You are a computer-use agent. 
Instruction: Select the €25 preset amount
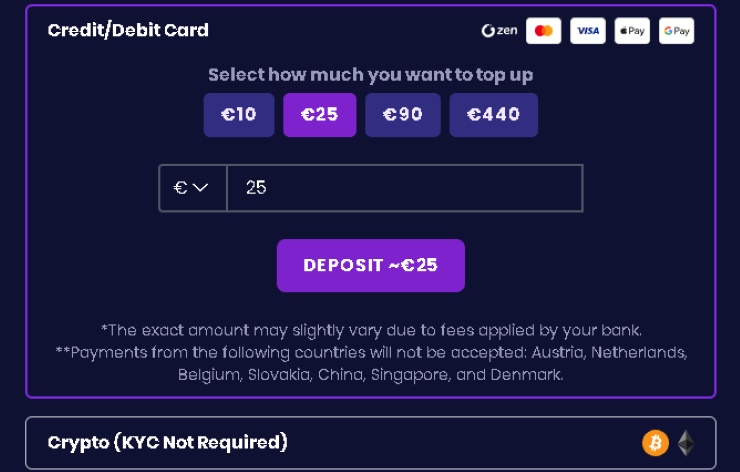(320, 115)
